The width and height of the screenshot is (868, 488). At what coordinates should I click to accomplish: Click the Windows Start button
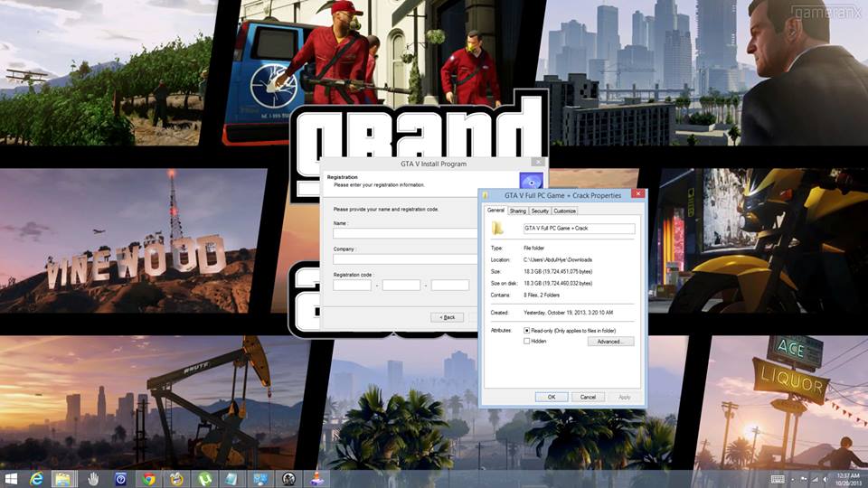pyautogui.click(x=11, y=478)
